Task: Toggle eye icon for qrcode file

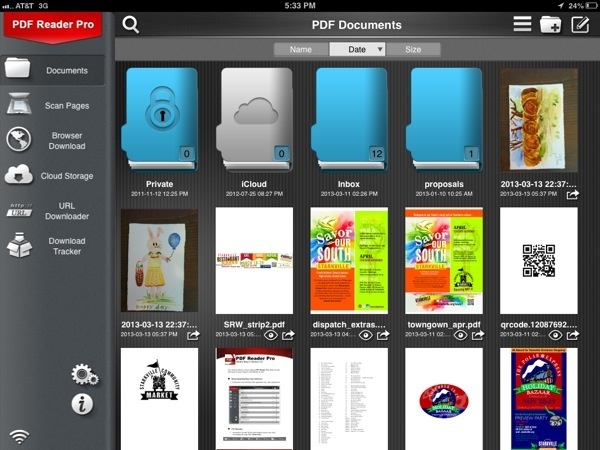Action: 556,336
